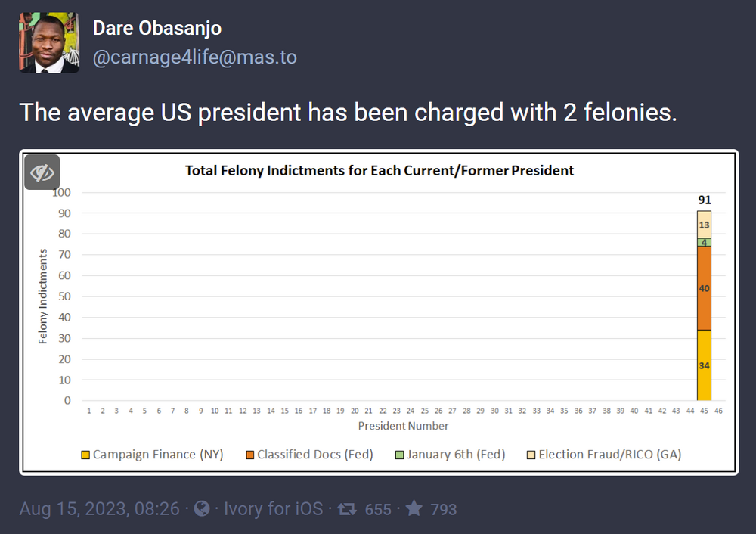Click the 91 total label above bar

point(704,200)
